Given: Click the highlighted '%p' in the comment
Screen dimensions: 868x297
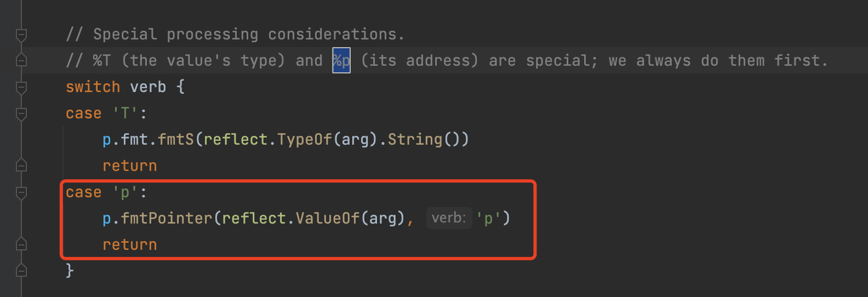Looking at the screenshot, I should [341, 60].
